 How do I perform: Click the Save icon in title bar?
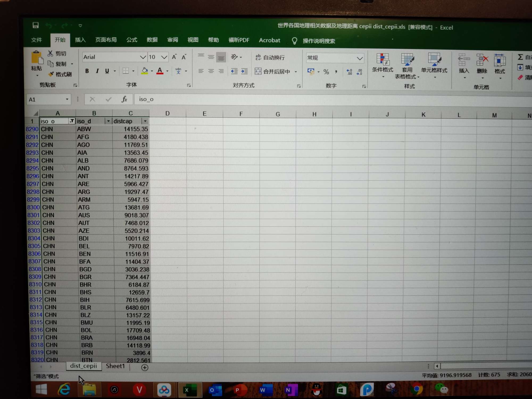35,25
